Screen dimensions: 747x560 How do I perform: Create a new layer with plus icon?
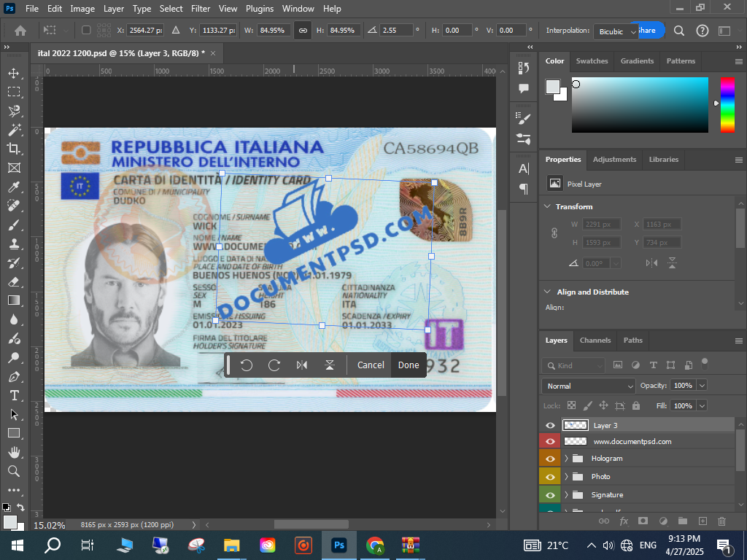pyautogui.click(x=703, y=521)
